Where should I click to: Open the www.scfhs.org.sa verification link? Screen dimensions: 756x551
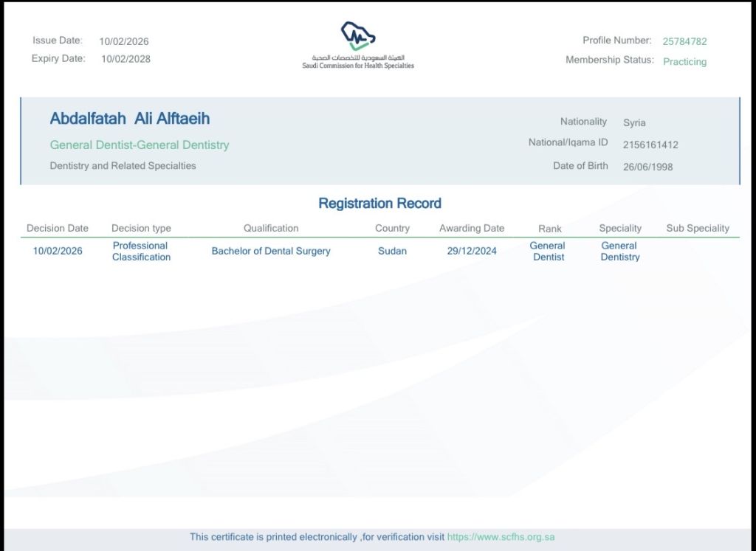tap(501, 537)
